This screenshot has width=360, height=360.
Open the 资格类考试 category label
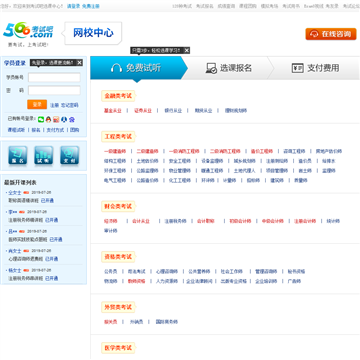tap(118, 257)
